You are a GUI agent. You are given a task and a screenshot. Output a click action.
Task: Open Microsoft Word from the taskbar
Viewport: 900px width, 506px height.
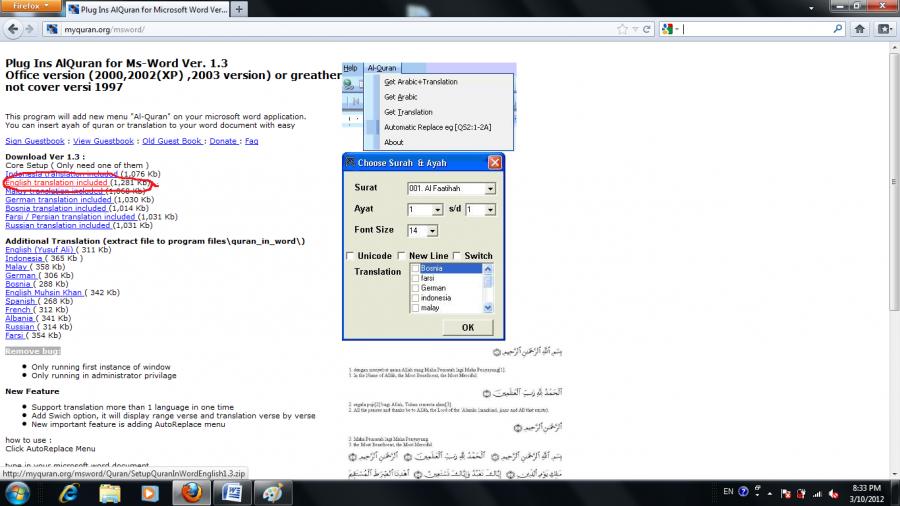pos(229,493)
